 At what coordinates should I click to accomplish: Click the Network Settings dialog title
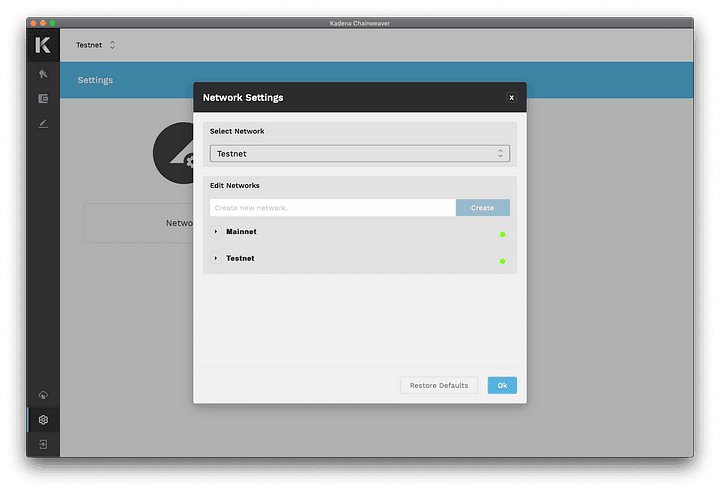[x=243, y=97]
